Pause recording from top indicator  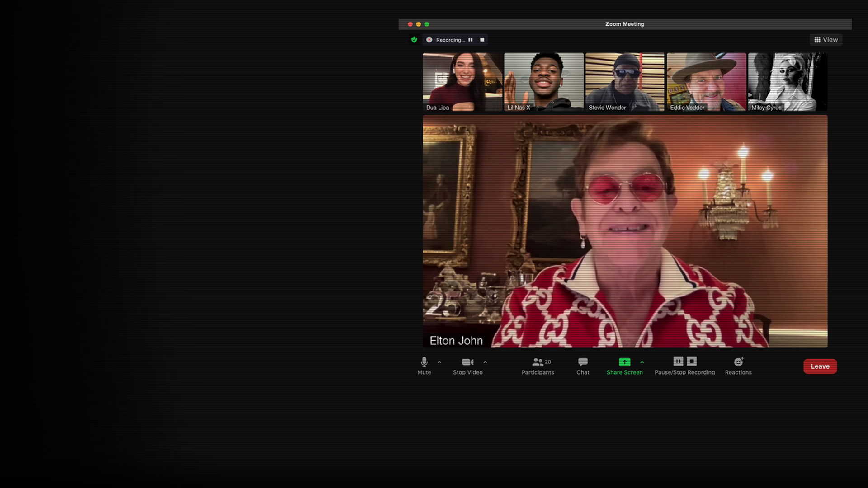click(471, 40)
